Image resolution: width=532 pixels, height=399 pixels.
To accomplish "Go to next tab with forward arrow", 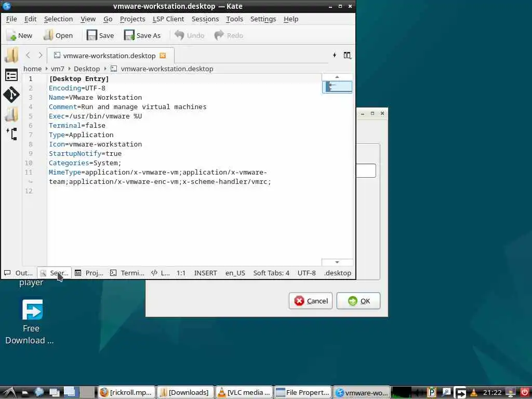I will [x=40, y=55].
